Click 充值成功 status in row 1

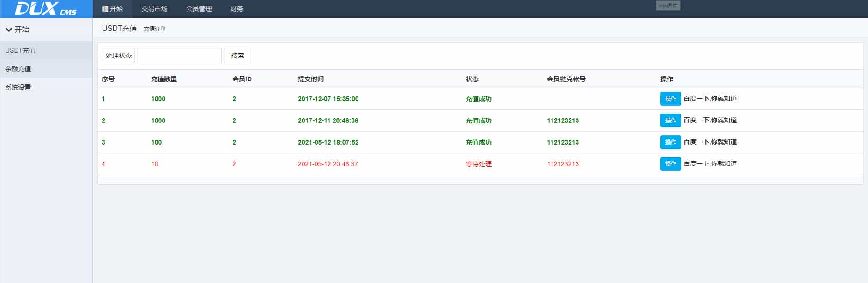pyautogui.click(x=479, y=99)
